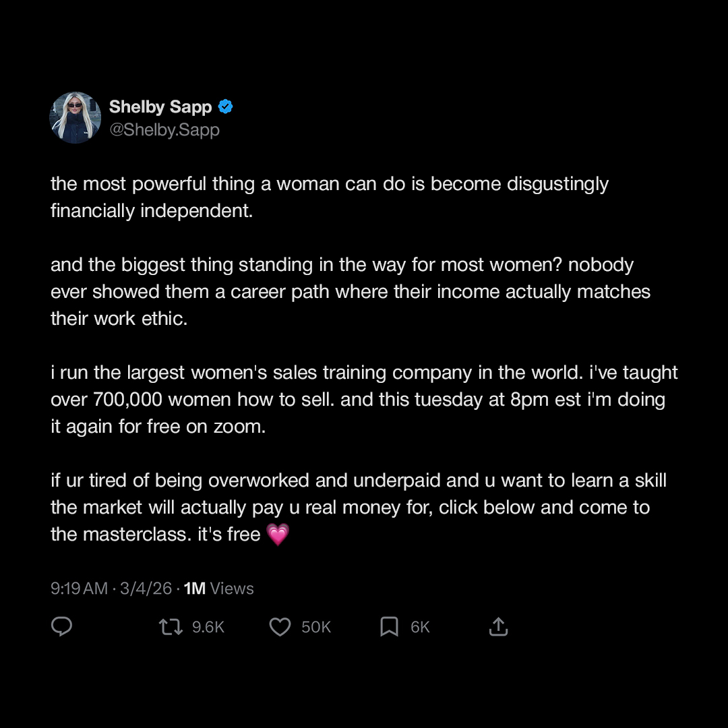Screen dimensions: 728x728
Task: Save the post with the bookmark icon
Action: tap(389, 626)
